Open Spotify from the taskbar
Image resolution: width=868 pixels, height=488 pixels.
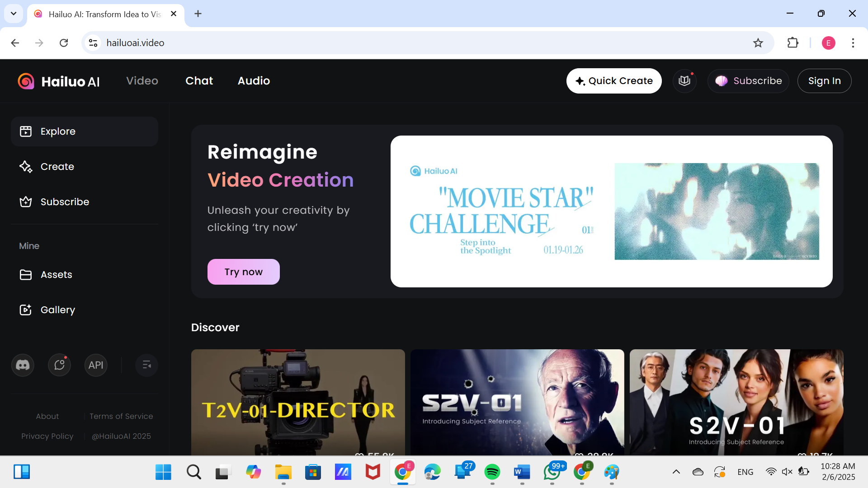coord(492,472)
